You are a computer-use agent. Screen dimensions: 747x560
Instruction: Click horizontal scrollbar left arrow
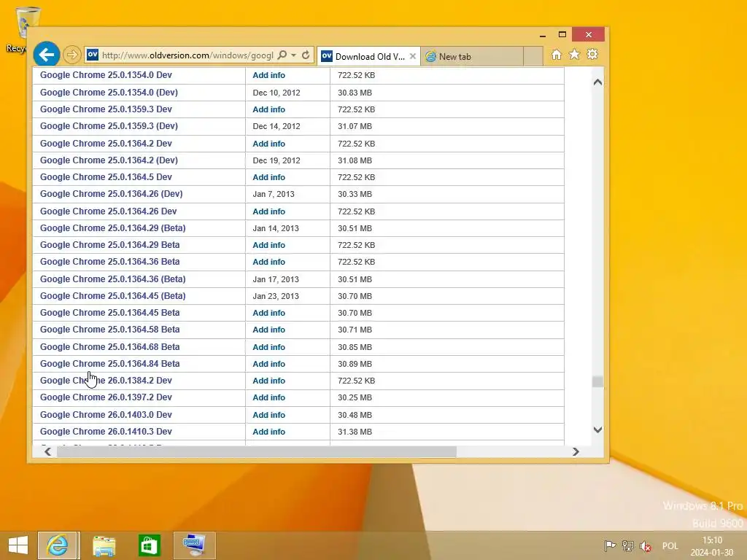pyautogui.click(x=47, y=451)
